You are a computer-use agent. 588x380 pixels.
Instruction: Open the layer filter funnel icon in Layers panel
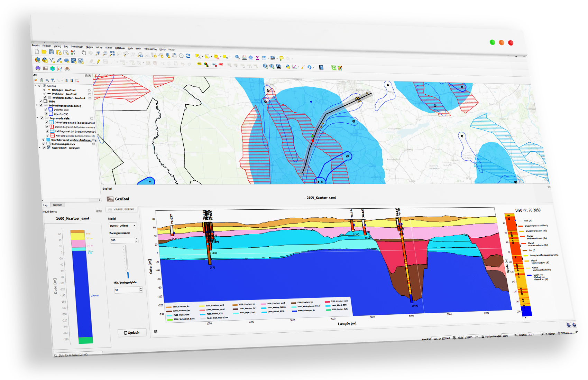coord(53,80)
